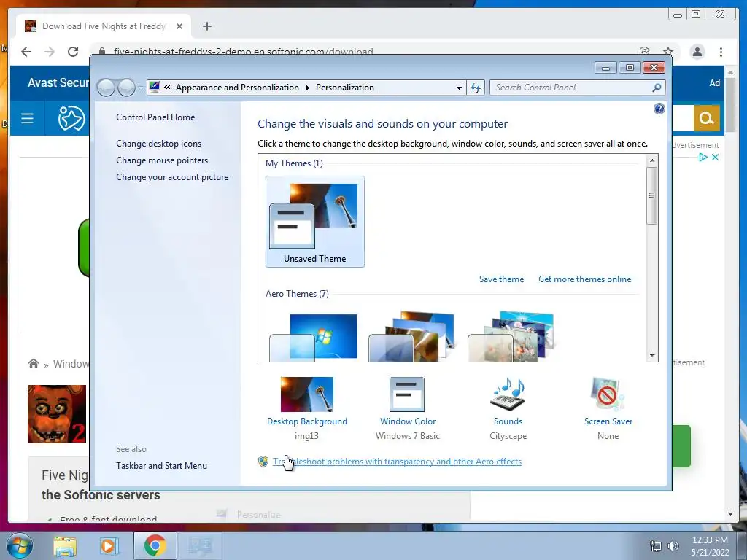Screen dimensions: 747x560
Task: Click Appearance and Personalization breadcrumb
Action: tap(237, 87)
